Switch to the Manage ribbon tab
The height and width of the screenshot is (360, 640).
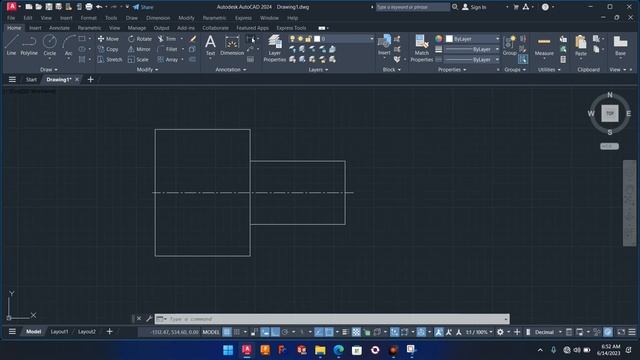pyautogui.click(x=137, y=28)
